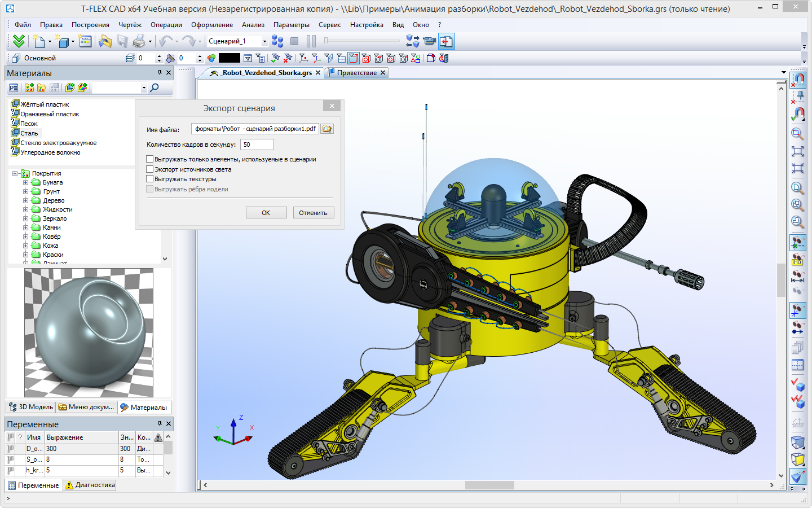The image size is (812, 508).
Task: Click the printer icon
Action: click(139, 41)
